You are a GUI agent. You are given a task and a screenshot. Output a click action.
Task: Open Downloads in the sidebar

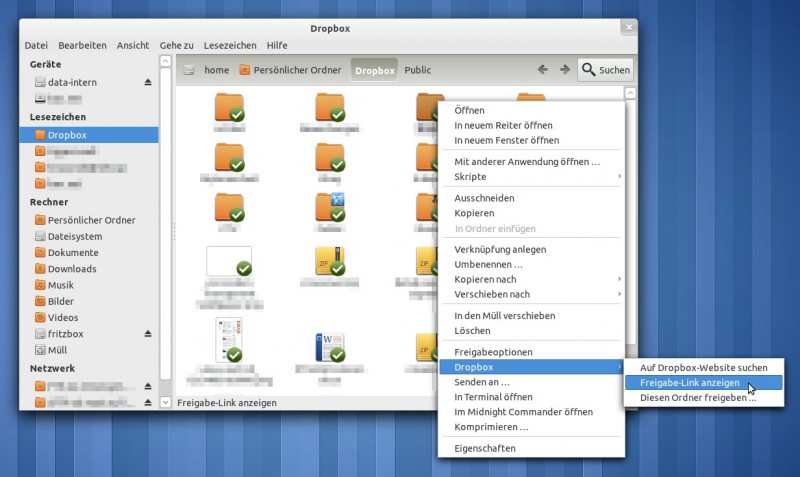click(x=72, y=269)
